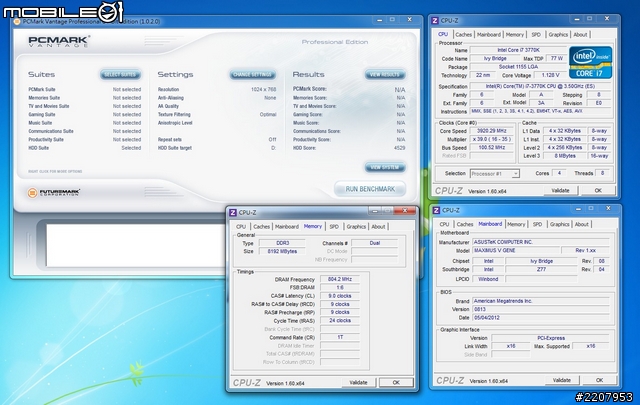Click the BIOS date 05/04/2012 field

541,317
